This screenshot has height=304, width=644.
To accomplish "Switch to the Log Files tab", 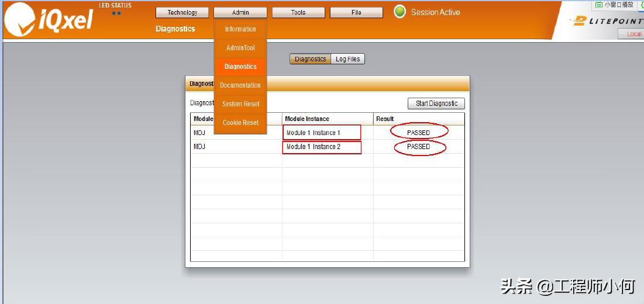I will pyautogui.click(x=347, y=59).
